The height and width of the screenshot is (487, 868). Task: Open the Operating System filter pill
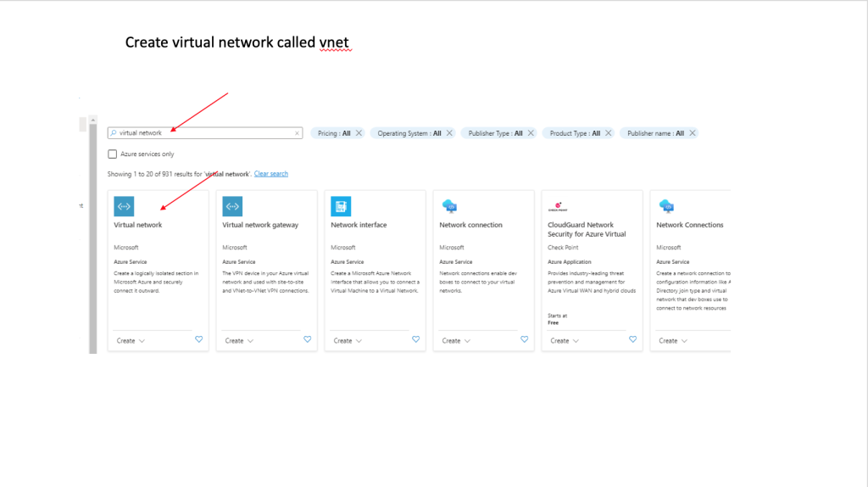[409, 133]
